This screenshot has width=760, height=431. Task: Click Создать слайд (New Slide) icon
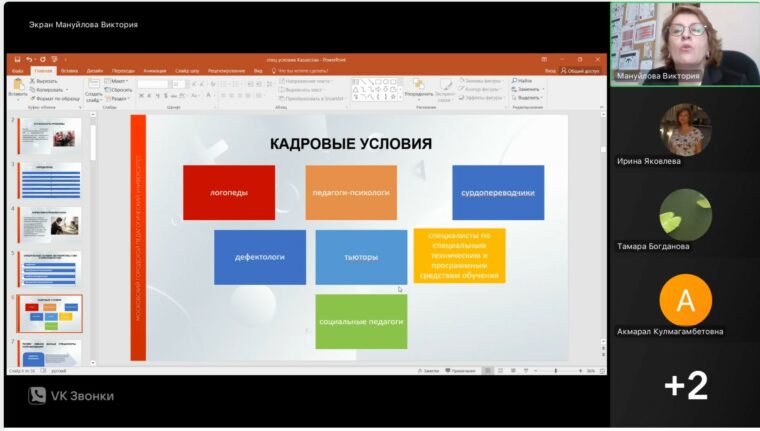(93, 85)
